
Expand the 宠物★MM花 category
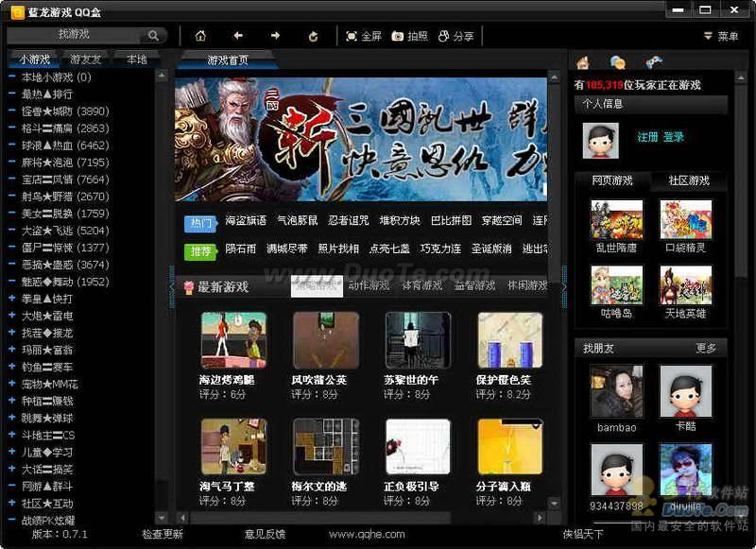click(x=12, y=384)
